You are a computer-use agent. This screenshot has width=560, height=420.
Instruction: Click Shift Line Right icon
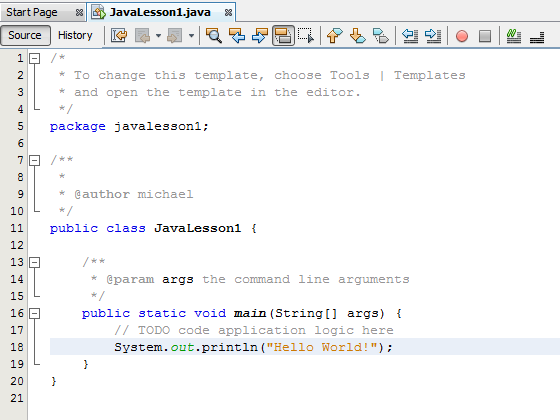(433, 36)
